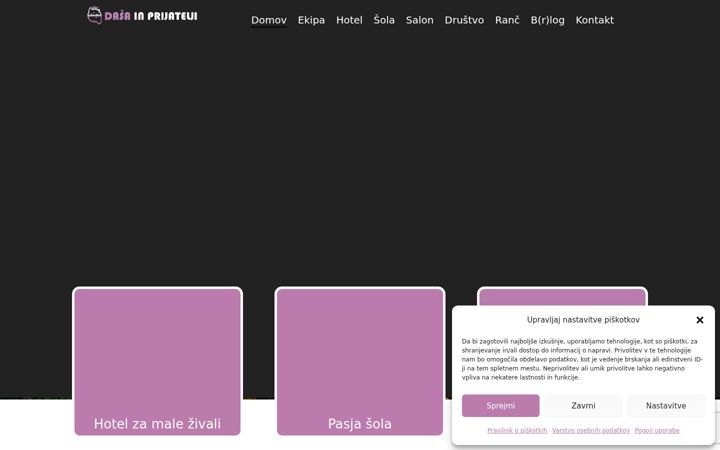Viewport: 720px width, 450px height.
Task: Open the Domov menu item
Action: (x=269, y=20)
